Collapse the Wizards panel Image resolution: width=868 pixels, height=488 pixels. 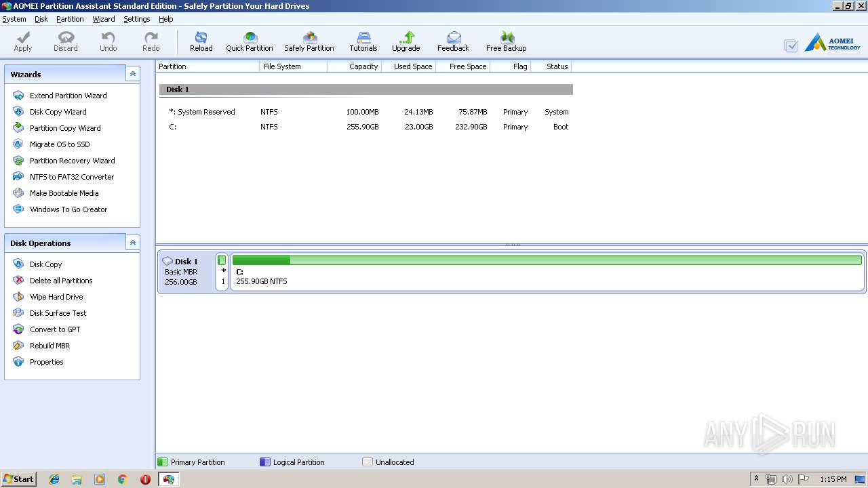point(133,74)
